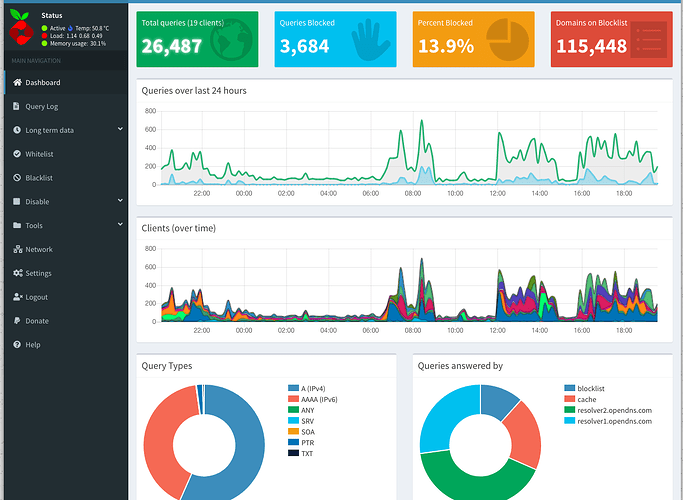Click the Help question mark icon
This screenshot has width=683, height=500.
[17, 345]
